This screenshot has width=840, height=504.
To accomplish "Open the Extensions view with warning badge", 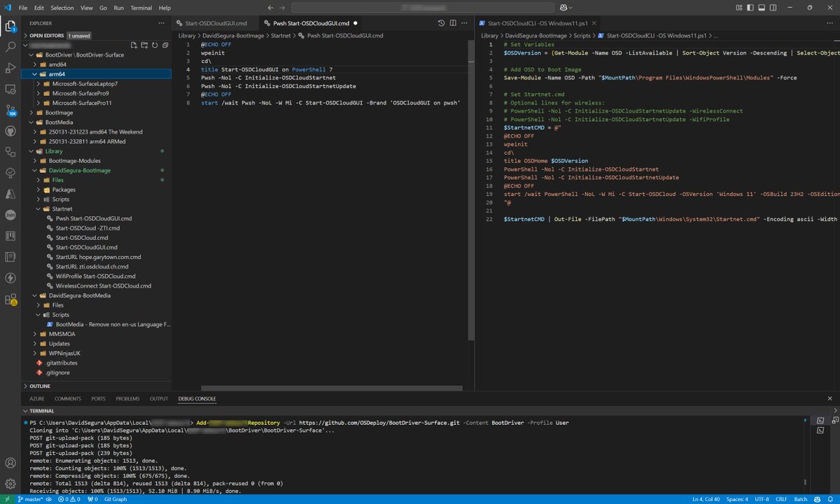I will 10,299.
